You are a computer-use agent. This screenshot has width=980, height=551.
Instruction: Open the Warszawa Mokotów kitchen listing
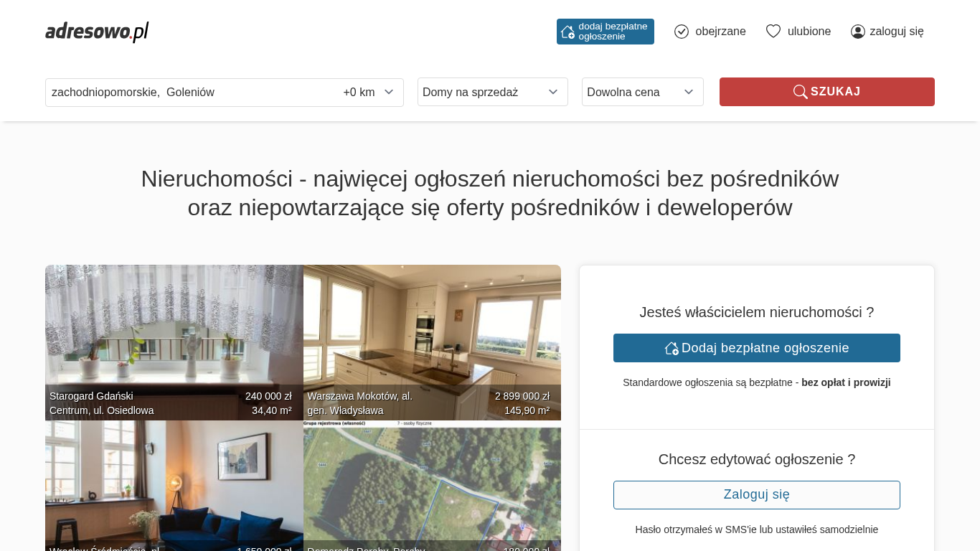click(432, 342)
